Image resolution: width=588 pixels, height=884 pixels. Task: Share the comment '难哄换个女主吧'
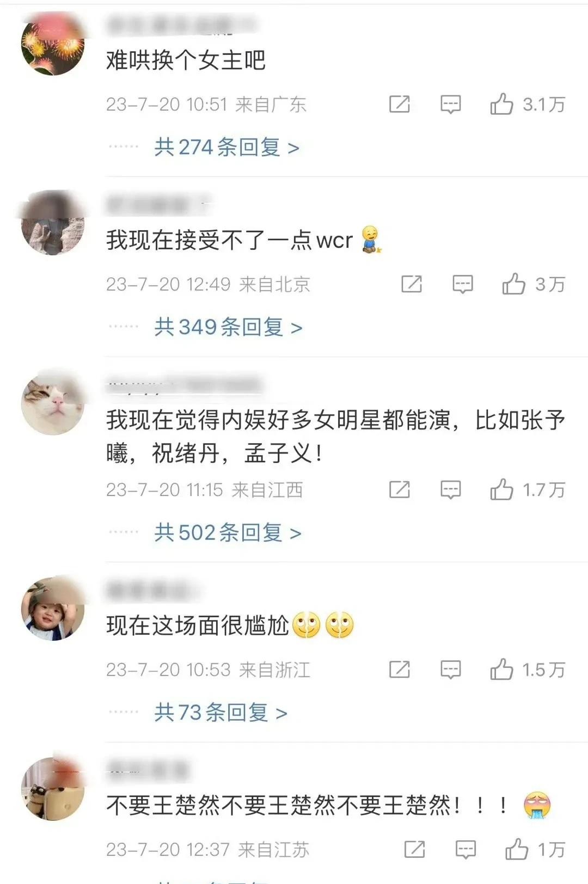(x=400, y=103)
